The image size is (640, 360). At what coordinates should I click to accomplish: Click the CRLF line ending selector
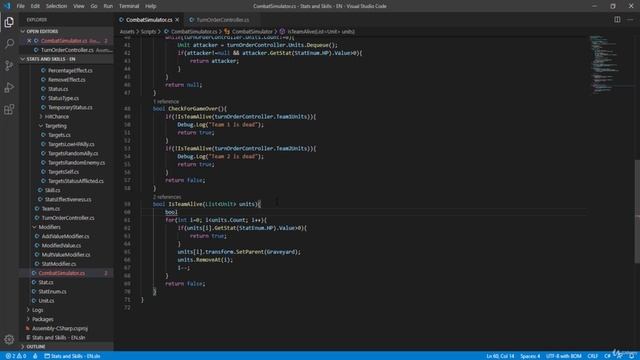[593, 356]
